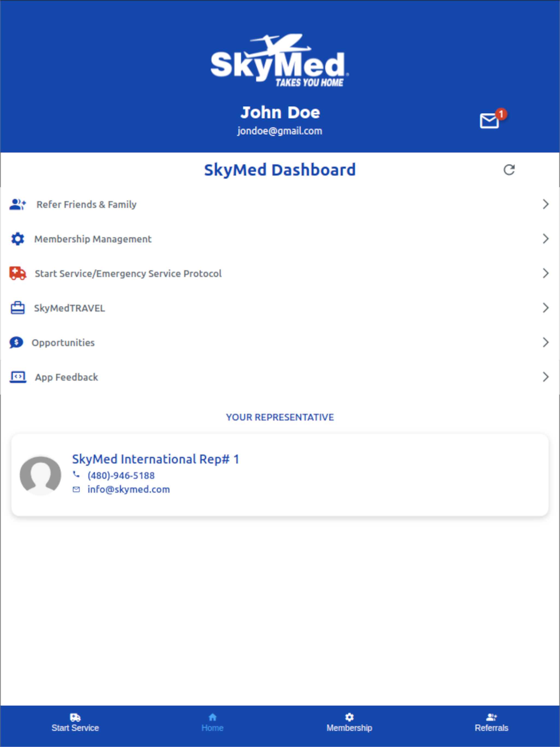The image size is (560, 747).
Task: Click the SkyMedTRAVEL suitcase icon
Action: pos(17,308)
